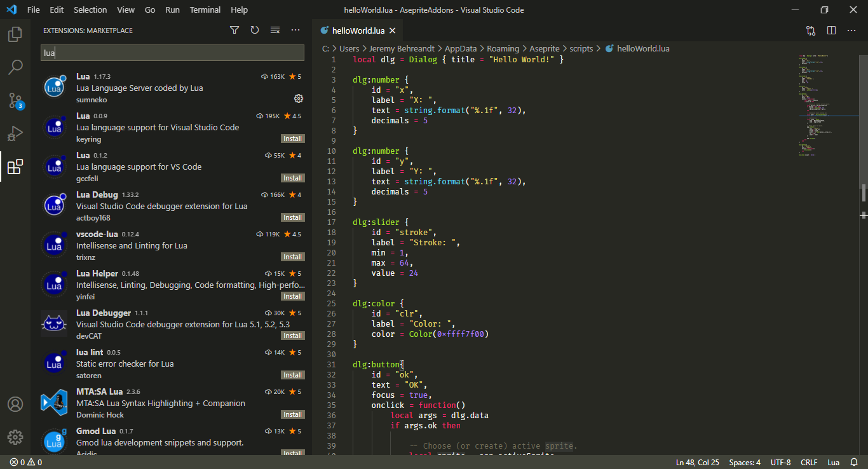868x469 pixels.
Task: Install the keyring Lua extension
Action: 292,139
